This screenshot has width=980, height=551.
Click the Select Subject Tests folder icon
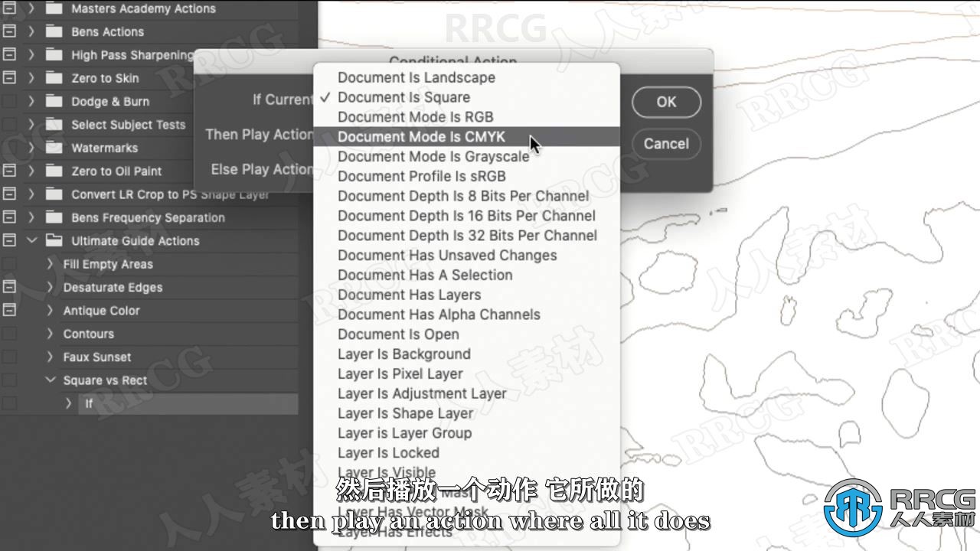tap(54, 125)
